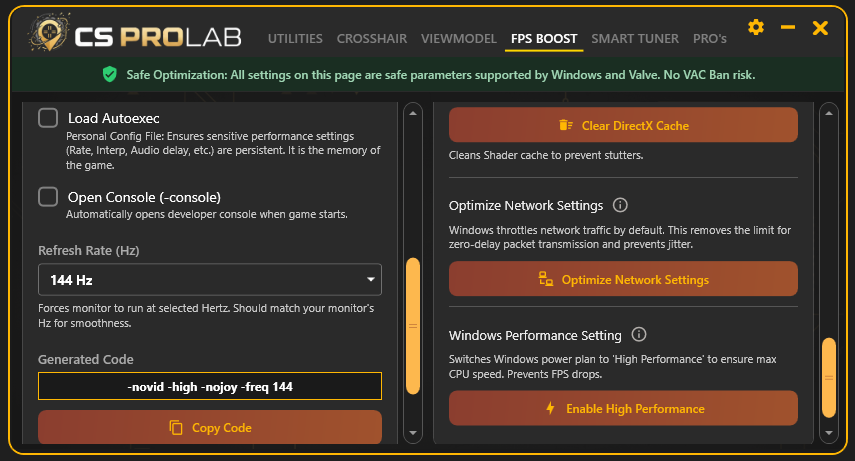Click the CS PROLAB logo icon
The image size is (855, 461).
(49, 32)
